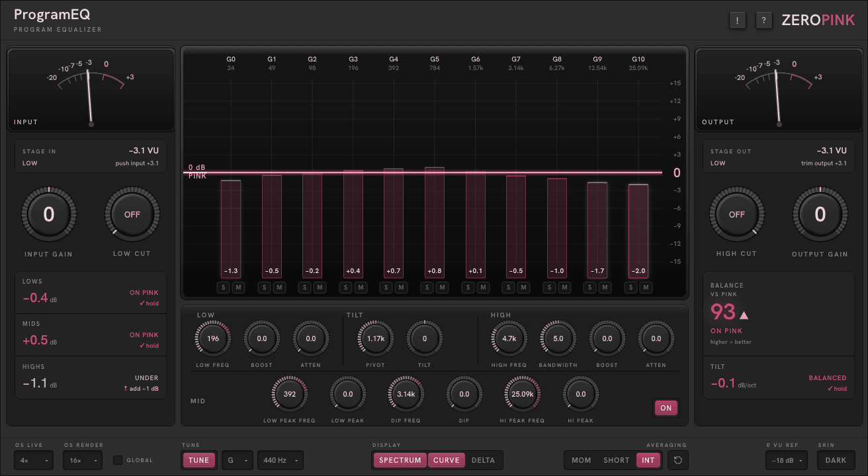Solo the G0 band
Screen dimensions: 868x476
click(x=224, y=287)
